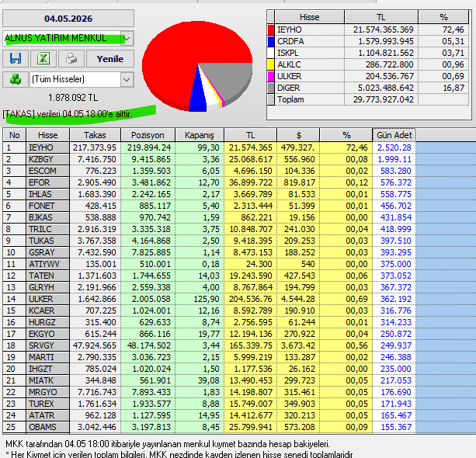Viewport: 476px width, 458px height.
Task: Select the TUKAS stock cell
Action: pos(47,241)
